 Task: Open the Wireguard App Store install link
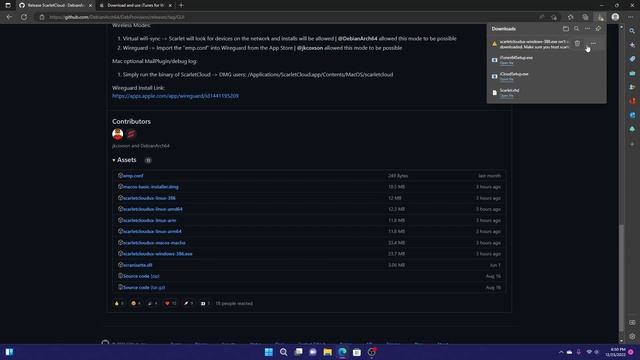coord(176,96)
